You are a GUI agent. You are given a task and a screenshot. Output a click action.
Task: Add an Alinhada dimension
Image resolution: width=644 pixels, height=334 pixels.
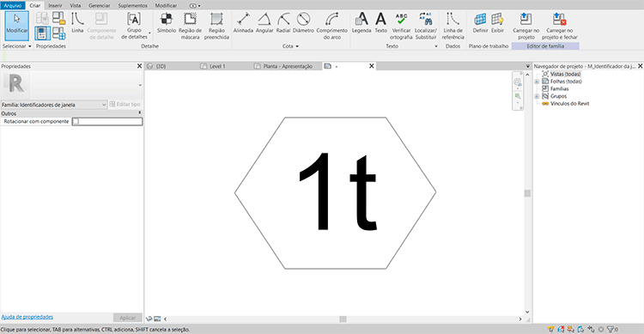[243, 23]
